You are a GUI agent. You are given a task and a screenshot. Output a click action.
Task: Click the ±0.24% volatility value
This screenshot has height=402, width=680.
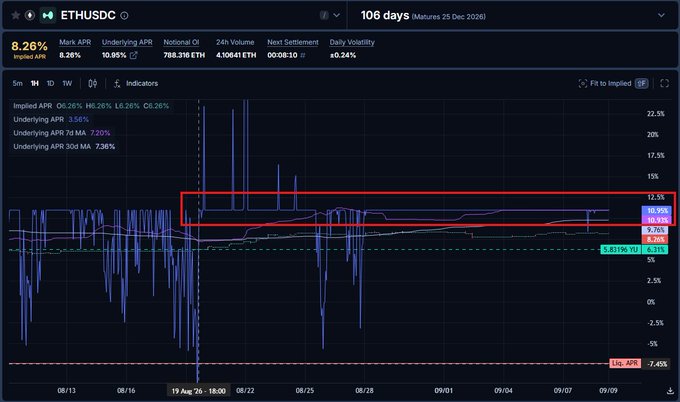point(343,55)
